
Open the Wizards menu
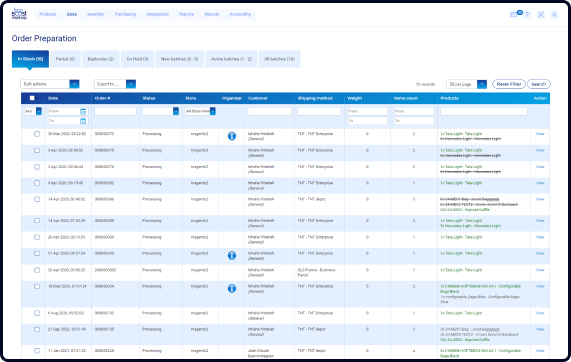tap(212, 14)
